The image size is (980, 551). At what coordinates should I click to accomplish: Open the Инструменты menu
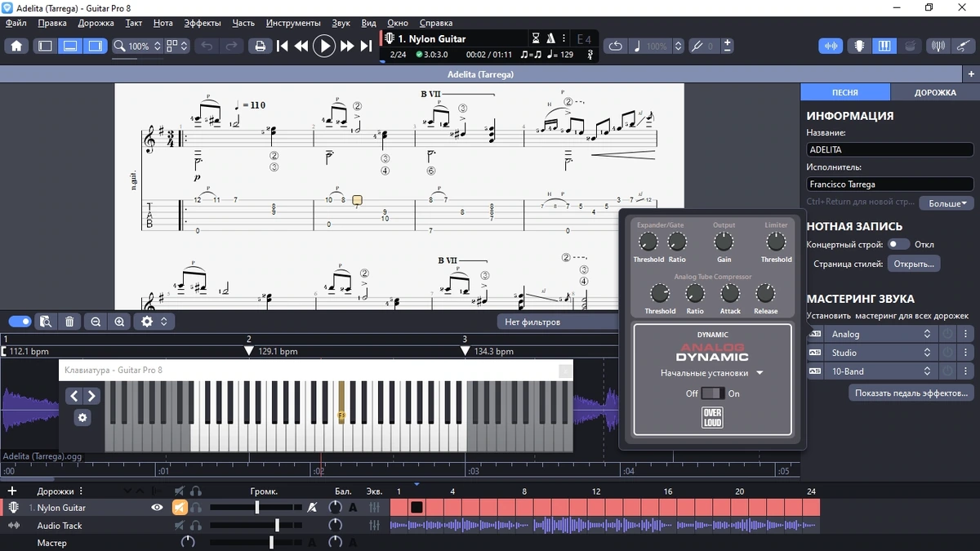293,23
